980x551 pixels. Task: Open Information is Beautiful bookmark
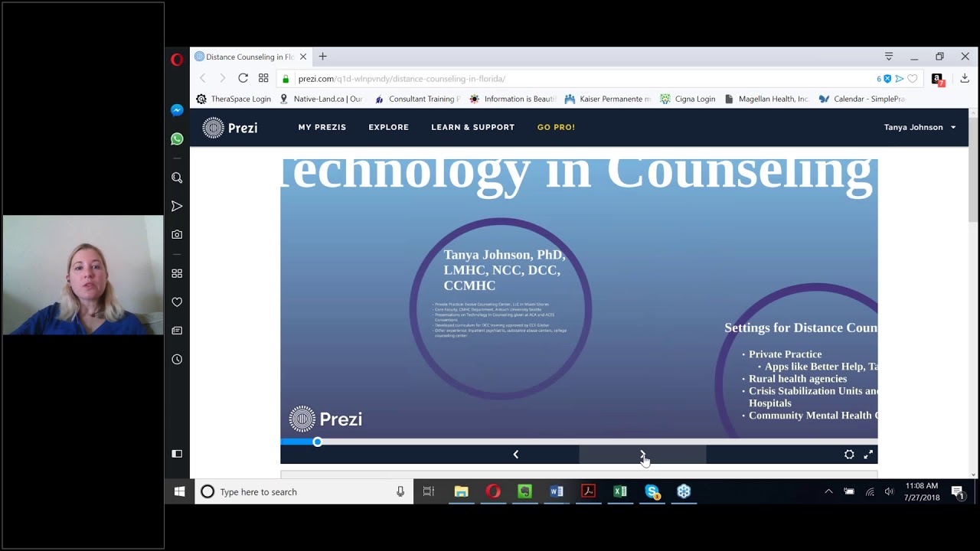pyautogui.click(x=512, y=99)
